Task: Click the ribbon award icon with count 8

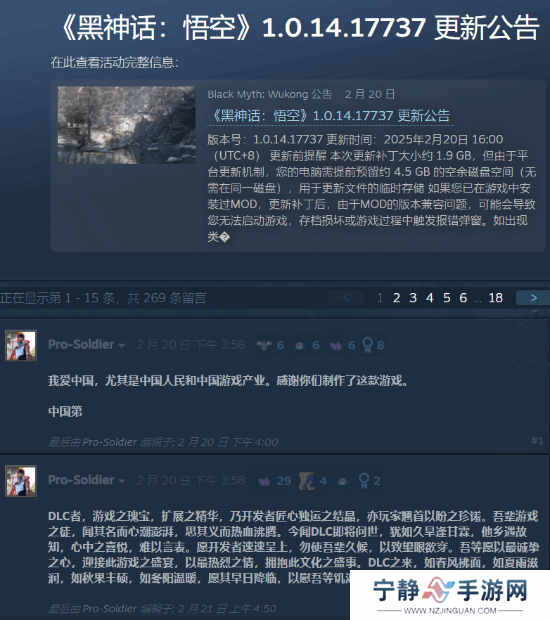Action: [x=367, y=345]
